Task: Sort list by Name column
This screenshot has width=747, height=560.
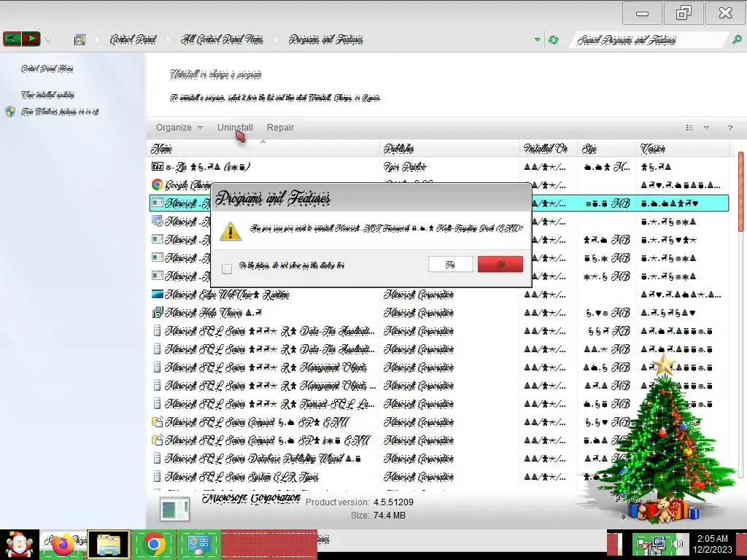Action: pyautogui.click(x=263, y=149)
